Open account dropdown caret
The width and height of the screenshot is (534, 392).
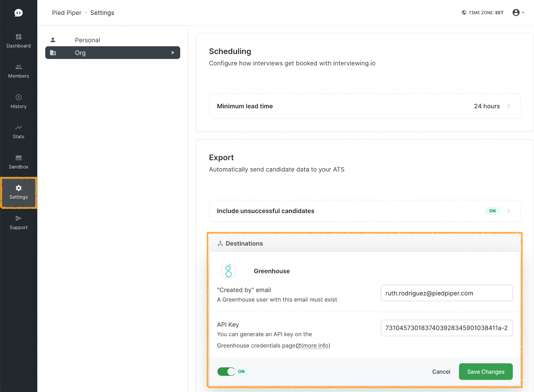(523, 13)
